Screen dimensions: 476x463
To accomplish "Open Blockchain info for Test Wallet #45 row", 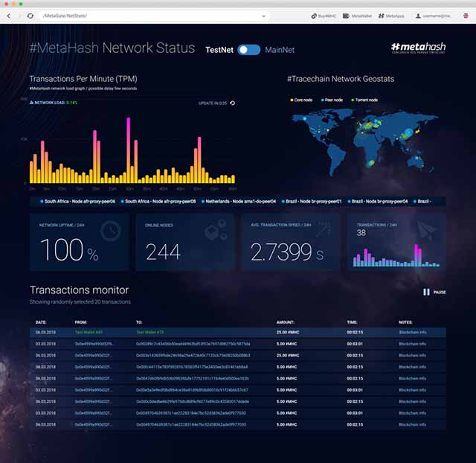I will (413, 333).
